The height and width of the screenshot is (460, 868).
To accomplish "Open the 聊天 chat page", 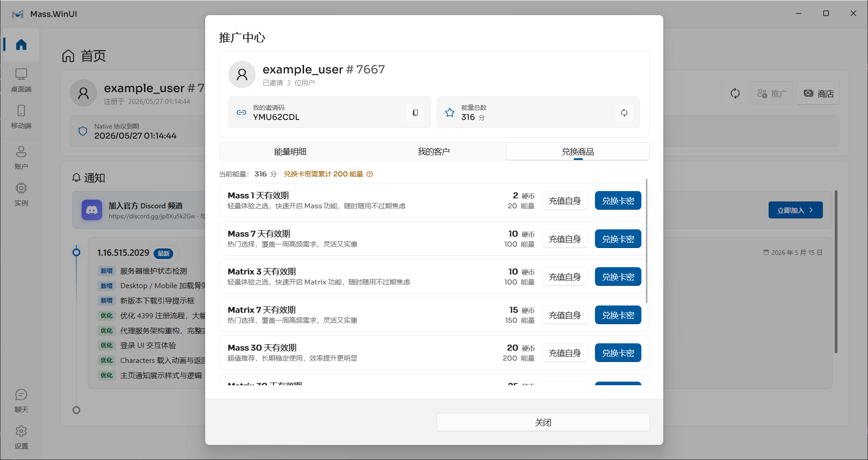I will click(x=21, y=401).
